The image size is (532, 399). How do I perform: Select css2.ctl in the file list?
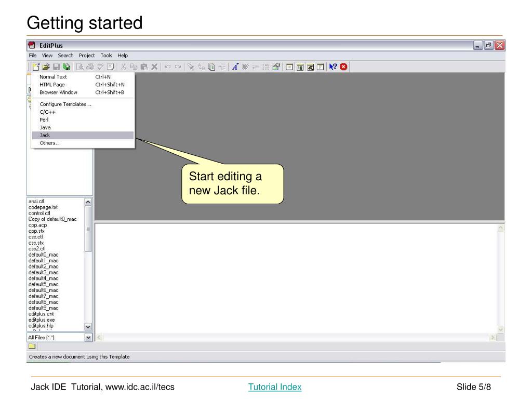point(37,248)
